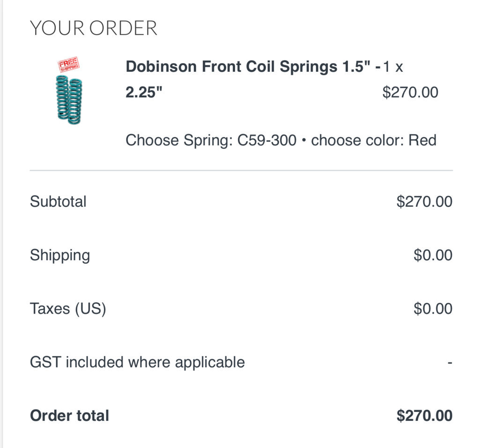479x448 pixels.
Task: Select the Shipping amount $0.00
Action: (x=433, y=255)
